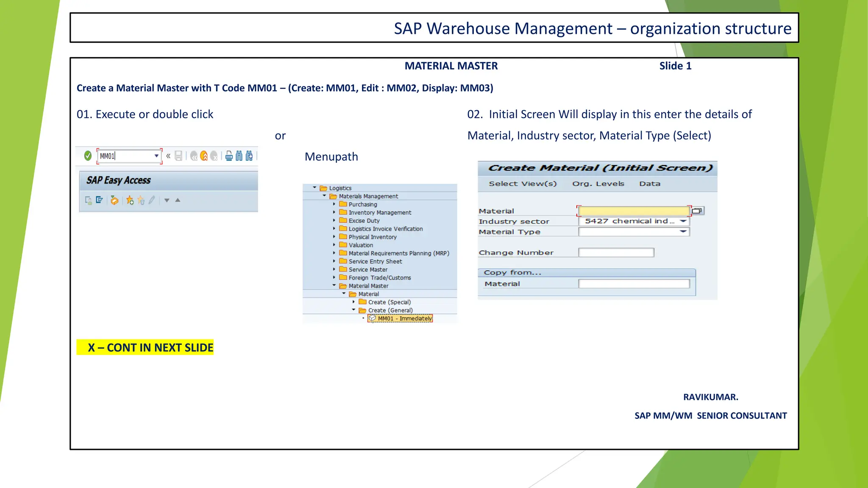Click the SAP Easy Access title text
868x488 pixels.
(x=119, y=180)
